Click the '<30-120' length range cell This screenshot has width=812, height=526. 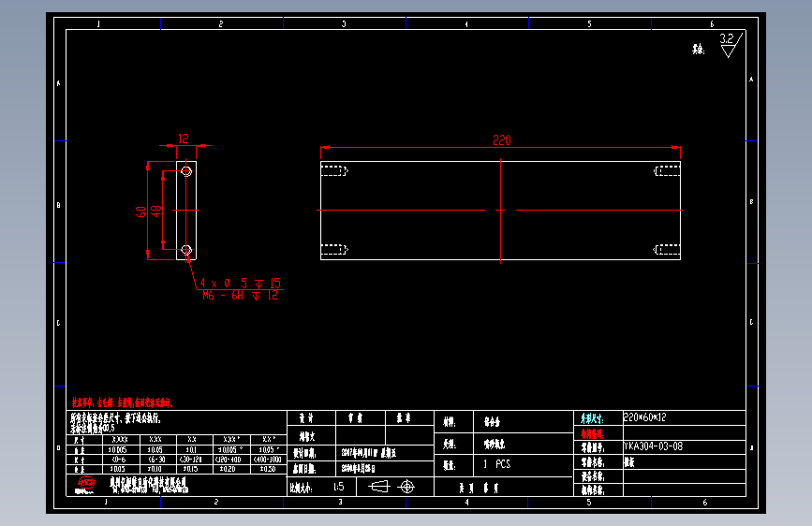click(x=191, y=460)
